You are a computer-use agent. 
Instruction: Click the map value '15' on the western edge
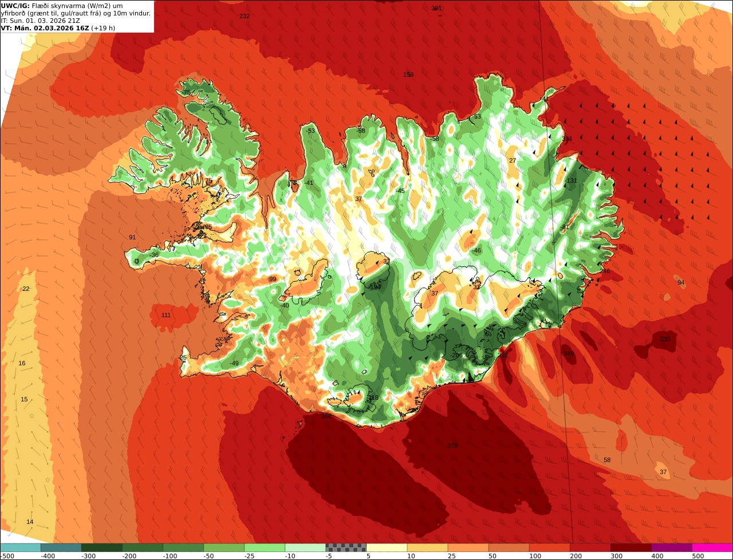(24, 399)
